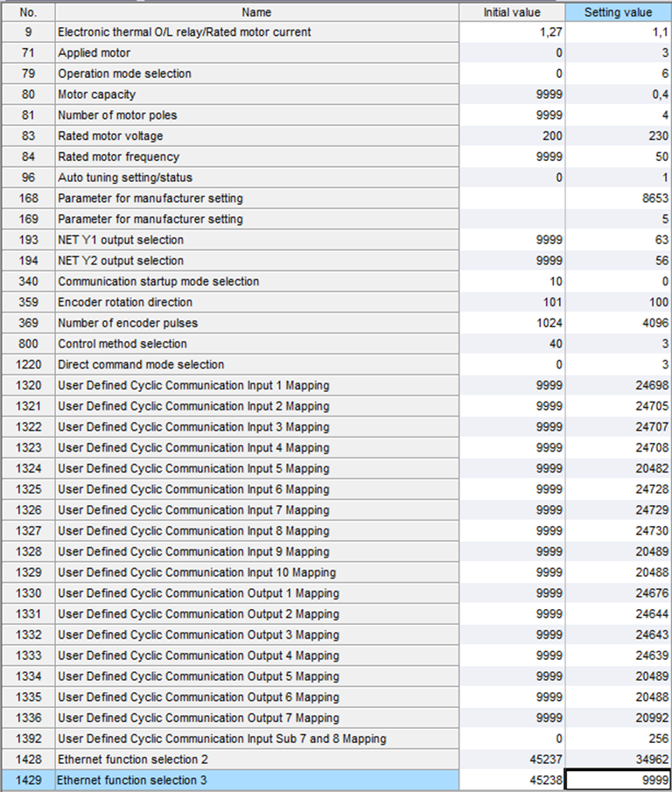Click row number 9 cell
The image size is (672, 792).
coord(28,32)
